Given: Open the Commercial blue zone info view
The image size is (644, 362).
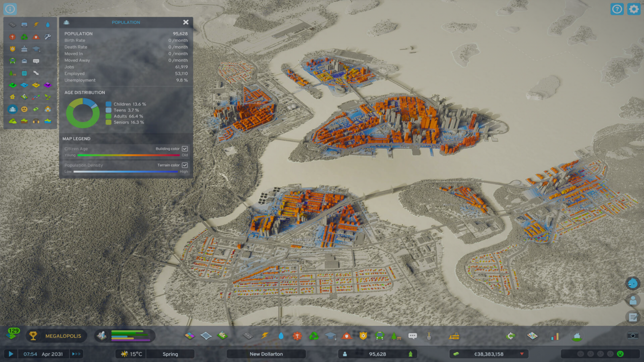Looking at the screenshot, I should click(x=24, y=85).
